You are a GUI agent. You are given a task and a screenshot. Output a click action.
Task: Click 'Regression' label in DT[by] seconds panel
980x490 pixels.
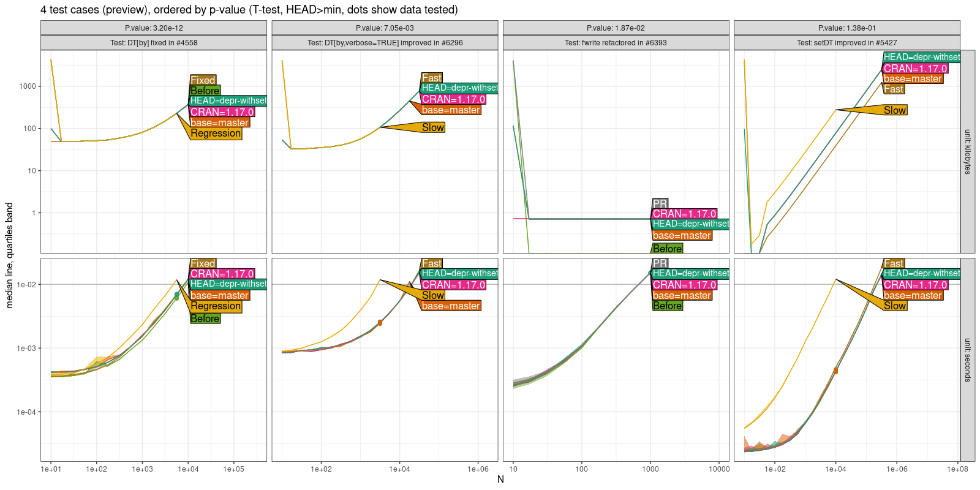[216, 306]
